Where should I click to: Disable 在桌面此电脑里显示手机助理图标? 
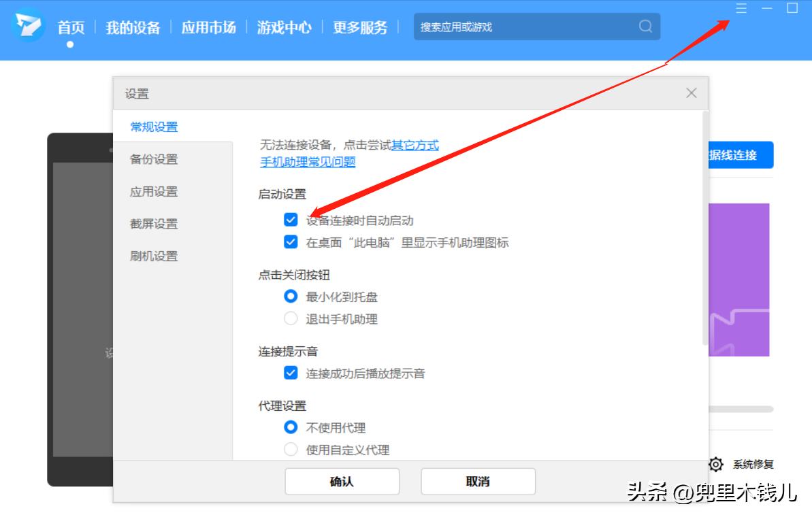[x=291, y=242]
